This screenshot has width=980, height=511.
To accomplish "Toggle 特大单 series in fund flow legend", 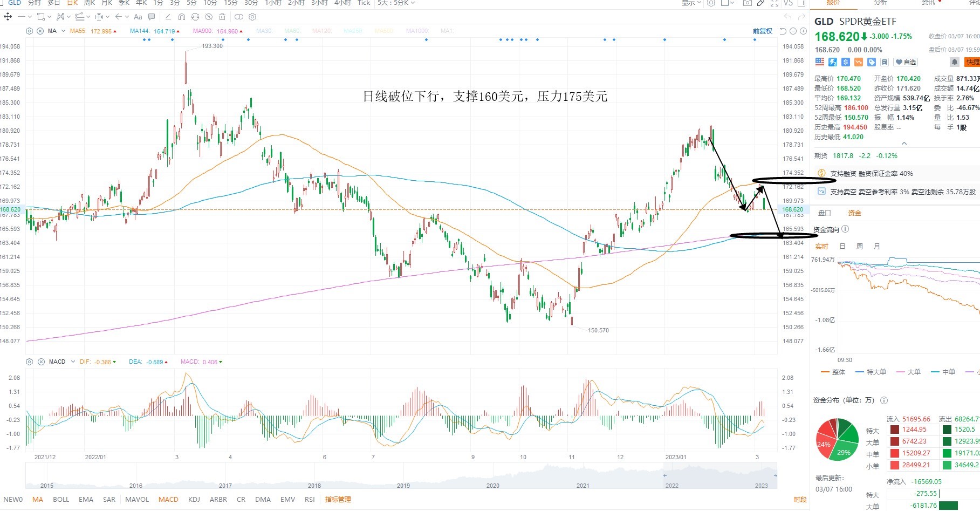I will (871, 372).
